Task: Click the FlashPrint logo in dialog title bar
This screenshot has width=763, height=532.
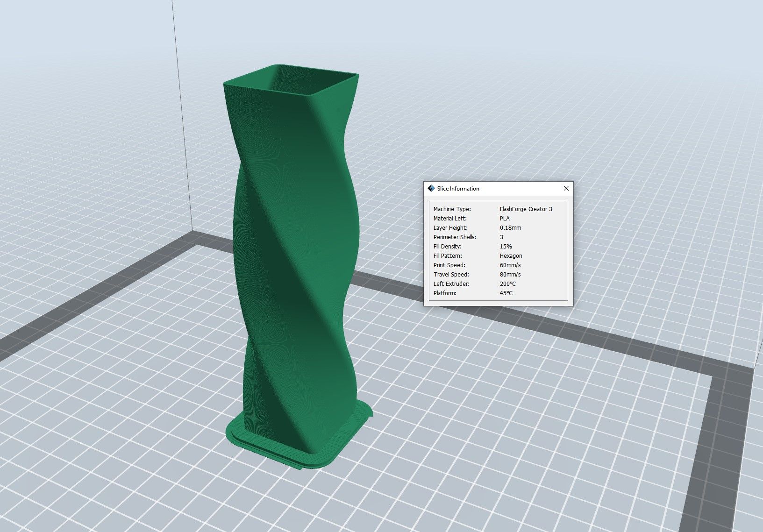Action: (x=431, y=188)
